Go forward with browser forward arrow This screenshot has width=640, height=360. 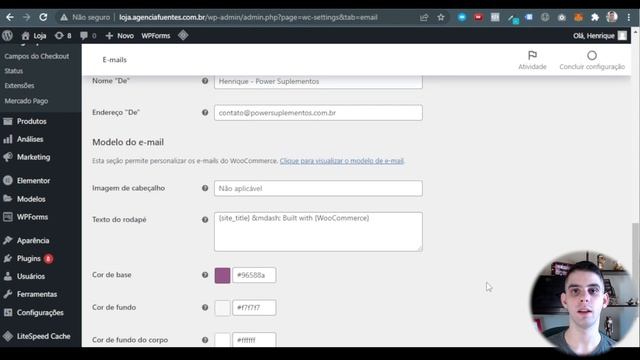[x=26, y=17]
